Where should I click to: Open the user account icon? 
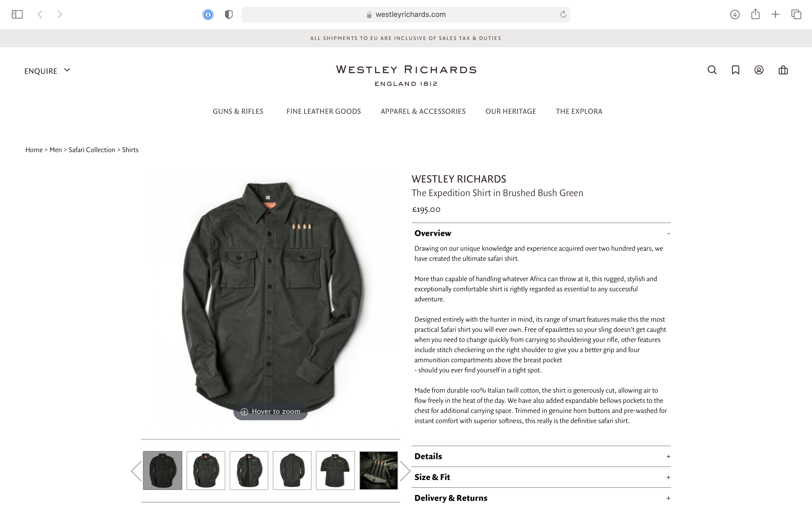[x=759, y=70]
